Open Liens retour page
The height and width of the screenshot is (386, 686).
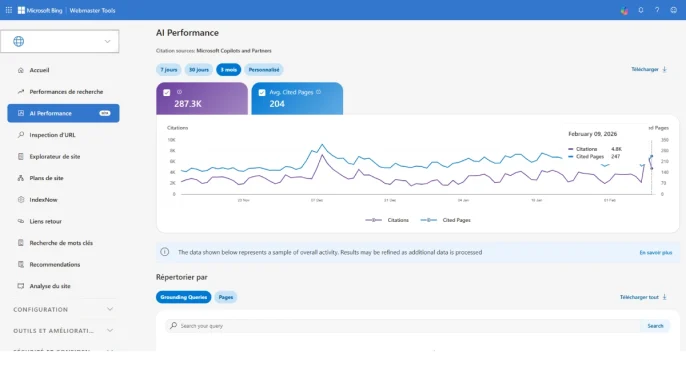pos(46,221)
